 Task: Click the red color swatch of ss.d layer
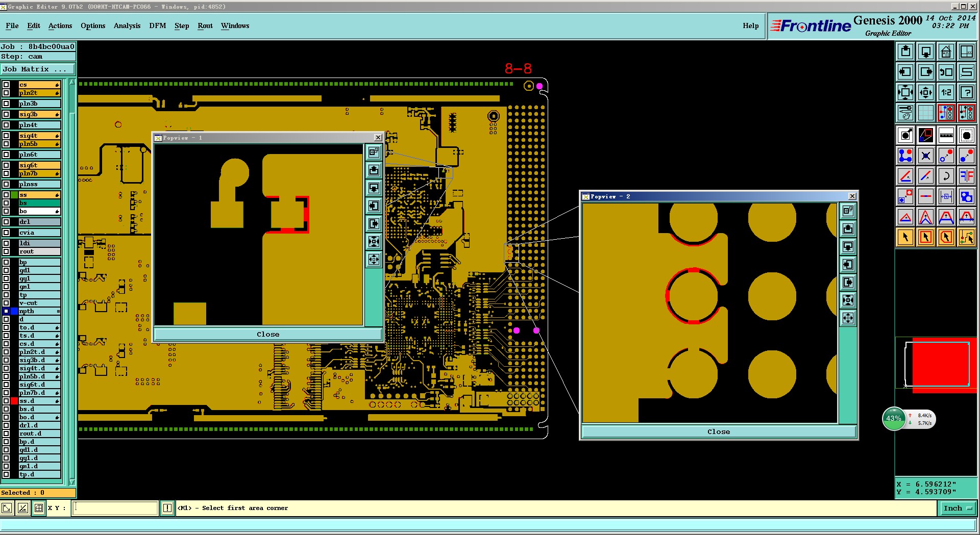(14, 401)
